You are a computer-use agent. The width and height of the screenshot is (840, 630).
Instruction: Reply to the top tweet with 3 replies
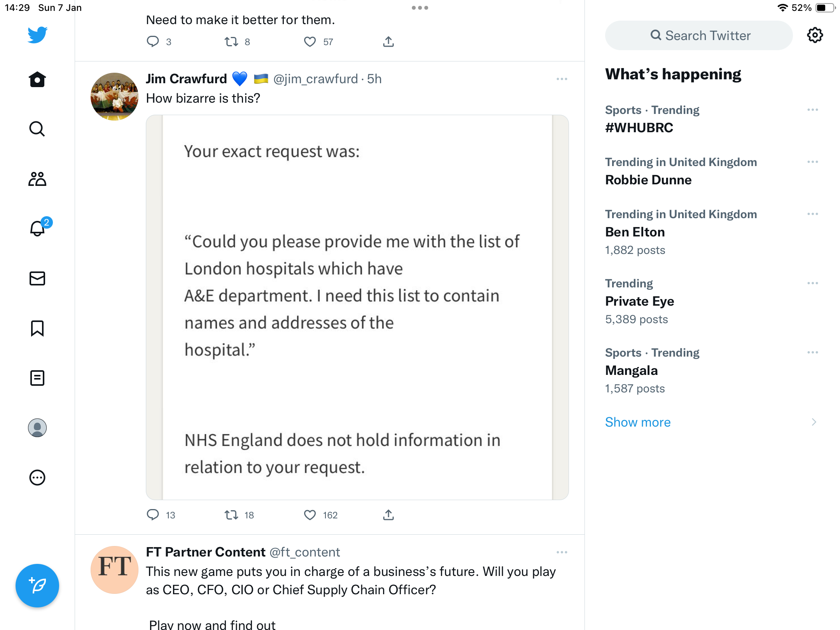[x=153, y=41]
